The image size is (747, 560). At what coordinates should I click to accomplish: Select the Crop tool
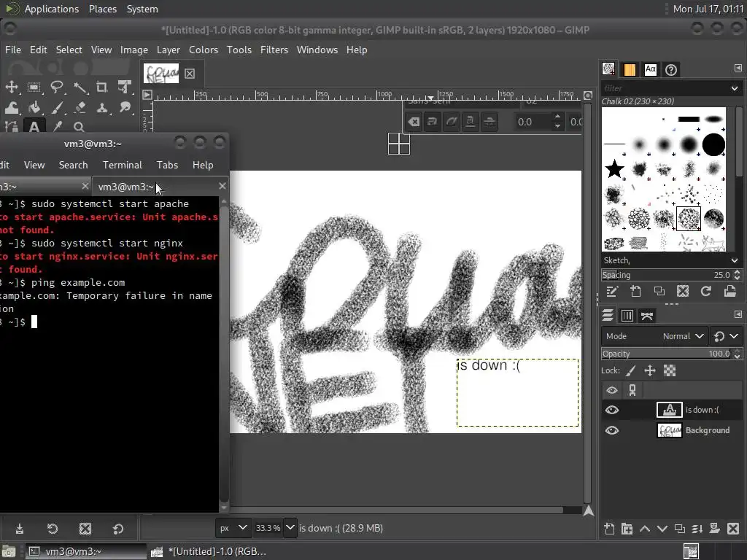[x=102, y=87]
